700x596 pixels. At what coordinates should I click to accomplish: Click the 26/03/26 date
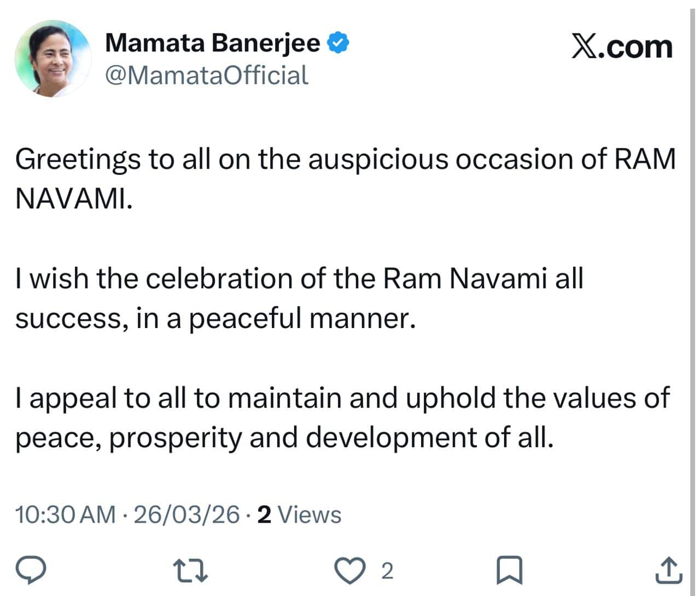(x=186, y=515)
